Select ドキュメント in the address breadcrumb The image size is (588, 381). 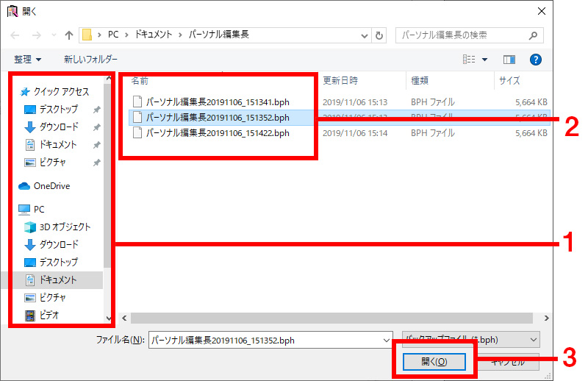tap(154, 35)
